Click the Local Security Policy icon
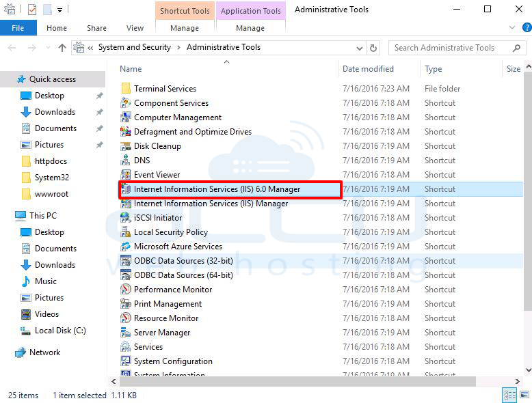Viewport: 532px width, 403px height. 126,232
